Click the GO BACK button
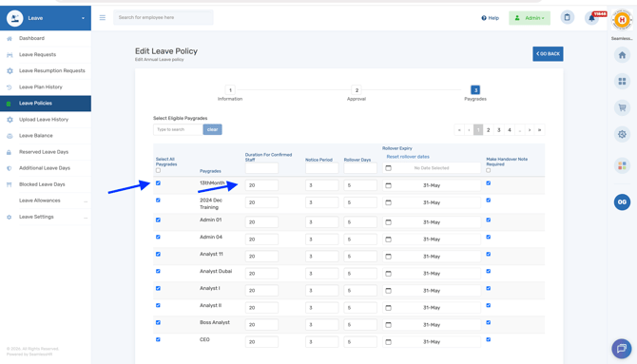Screen dimensions: 637x364 coord(548,53)
